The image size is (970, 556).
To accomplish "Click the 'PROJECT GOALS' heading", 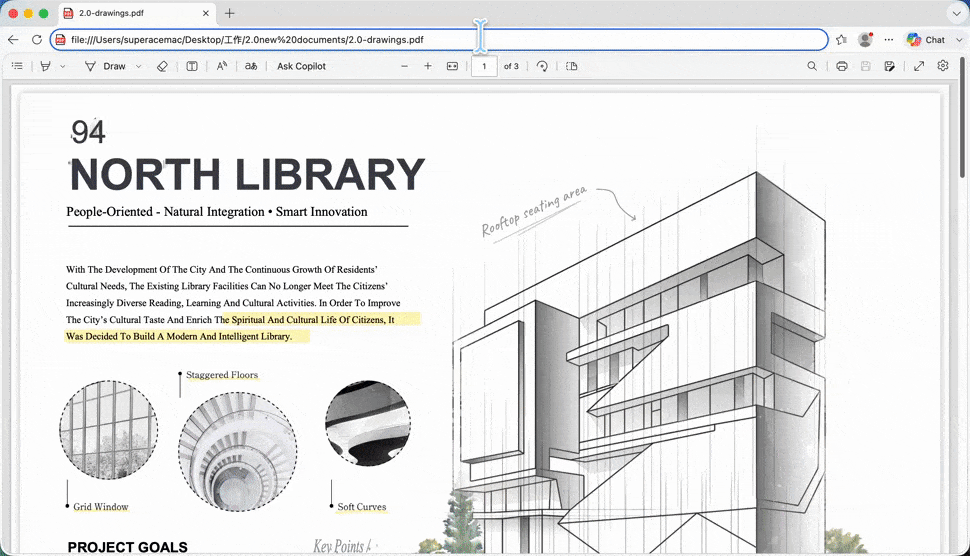I will pos(127,547).
